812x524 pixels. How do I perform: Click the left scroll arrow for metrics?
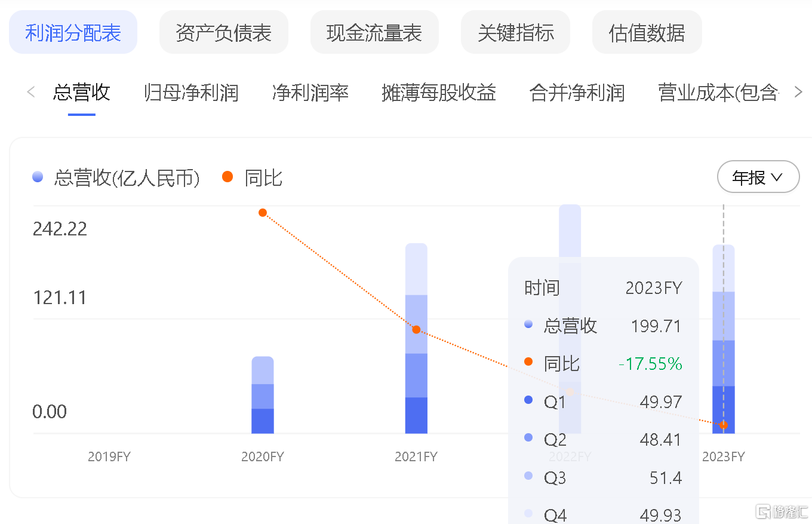coord(31,92)
